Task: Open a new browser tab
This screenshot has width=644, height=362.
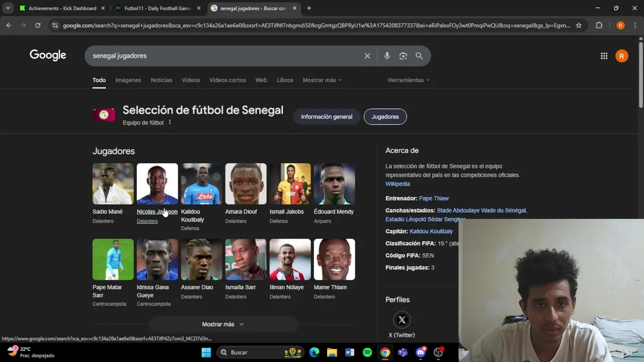Action: point(309,8)
